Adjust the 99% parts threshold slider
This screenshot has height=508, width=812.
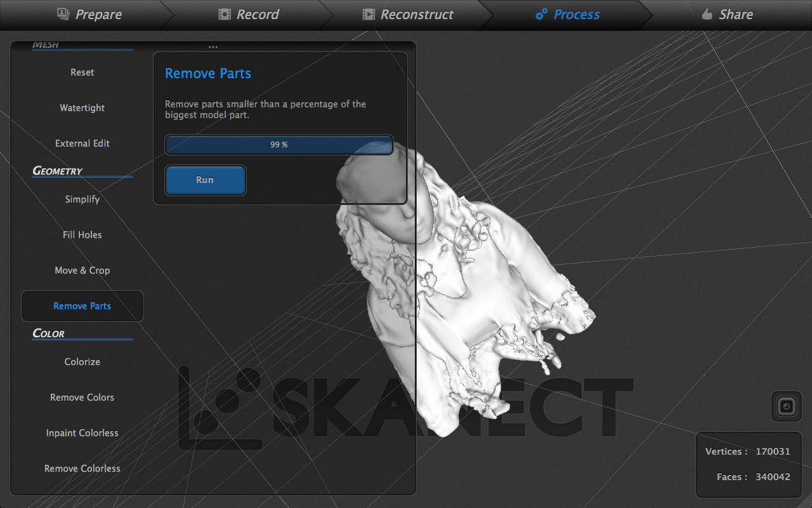tap(278, 145)
